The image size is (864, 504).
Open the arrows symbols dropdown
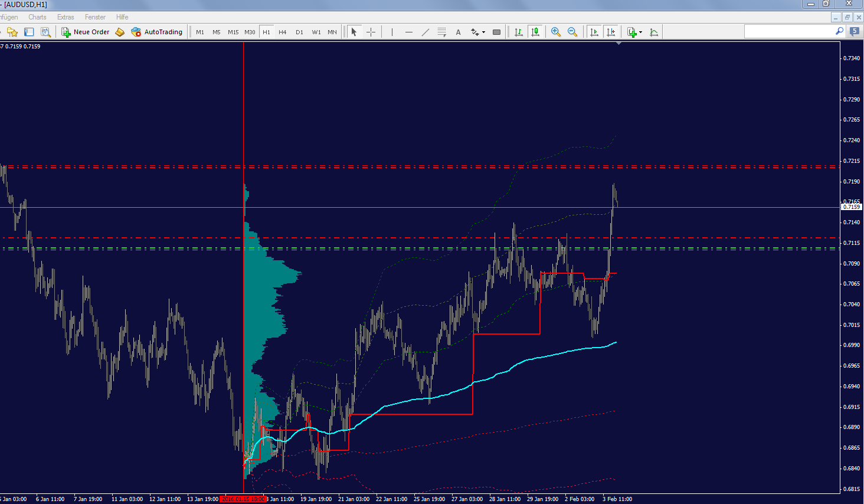[x=483, y=32]
